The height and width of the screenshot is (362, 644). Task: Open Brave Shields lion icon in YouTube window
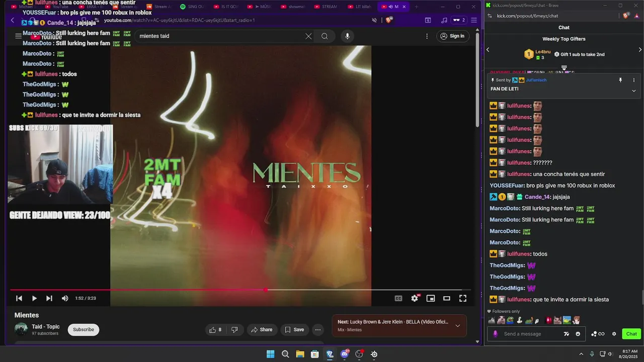click(389, 20)
